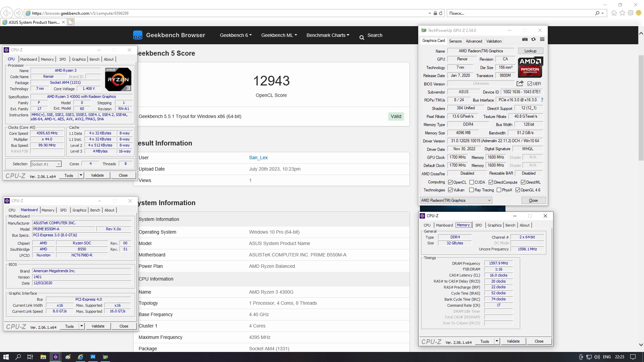The height and width of the screenshot is (362, 644).
Task: Click the browser forward arrow button
Action: (x=18, y=13)
